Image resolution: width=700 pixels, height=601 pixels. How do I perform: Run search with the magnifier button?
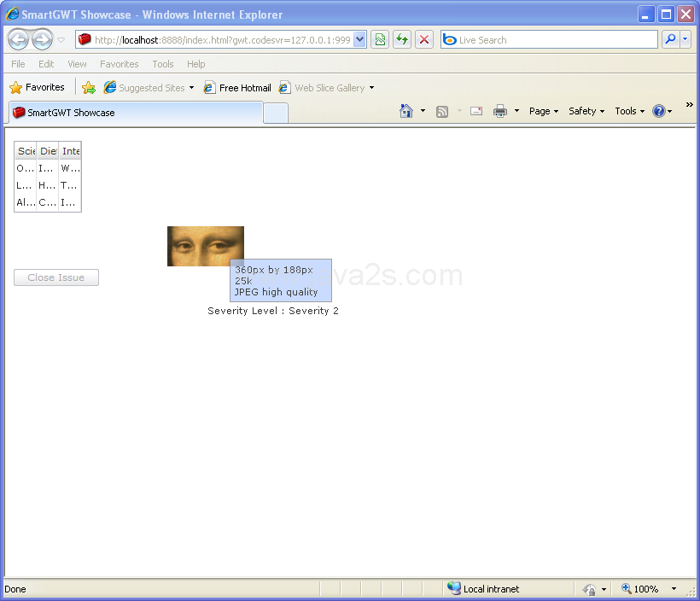click(x=670, y=39)
